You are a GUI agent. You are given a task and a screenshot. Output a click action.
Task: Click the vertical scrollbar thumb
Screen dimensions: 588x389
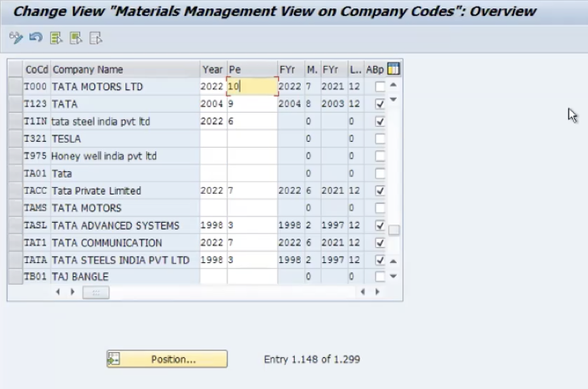(393, 230)
